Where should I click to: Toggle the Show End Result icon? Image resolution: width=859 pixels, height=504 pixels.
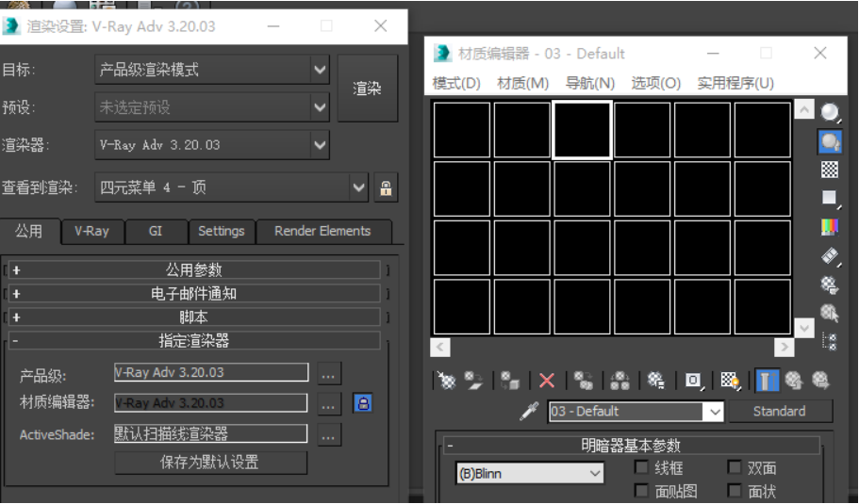point(767,380)
